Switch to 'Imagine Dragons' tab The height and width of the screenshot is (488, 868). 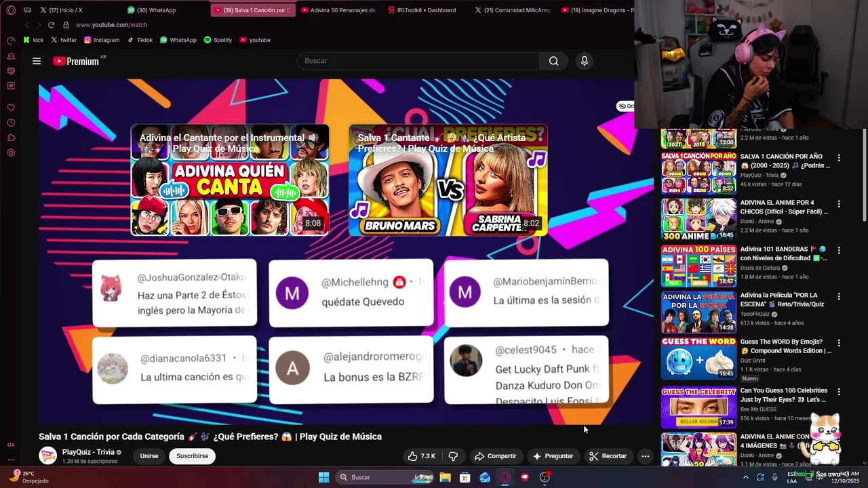tap(597, 10)
